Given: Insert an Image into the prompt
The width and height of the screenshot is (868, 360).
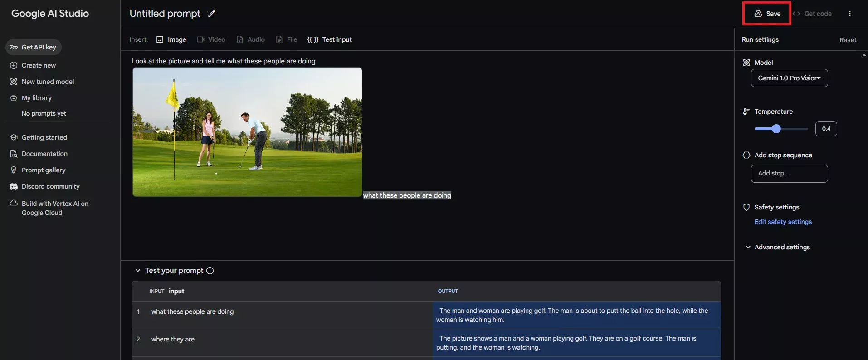Looking at the screenshot, I should pyautogui.click(x=171, y=39).
